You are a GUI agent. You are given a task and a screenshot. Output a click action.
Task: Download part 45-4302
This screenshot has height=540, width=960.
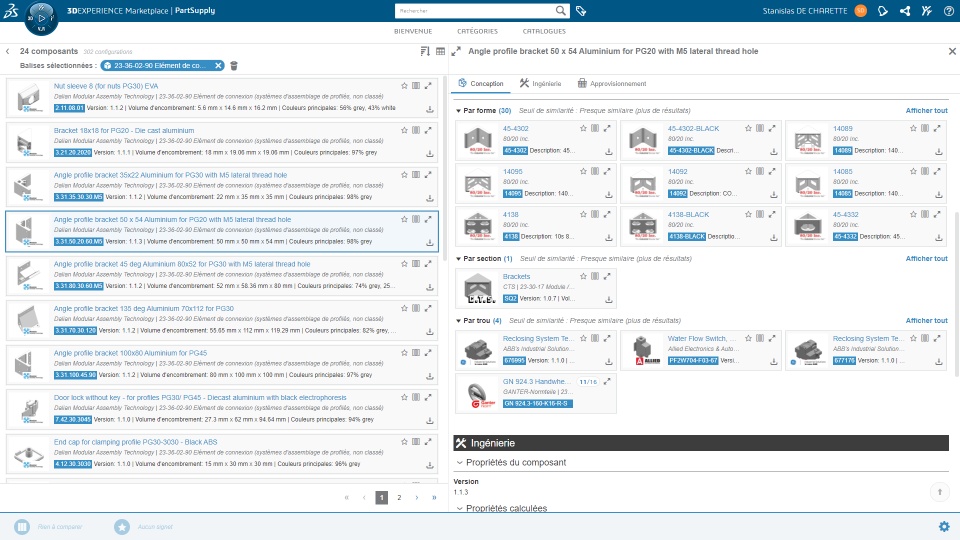[x=609, y=151]
